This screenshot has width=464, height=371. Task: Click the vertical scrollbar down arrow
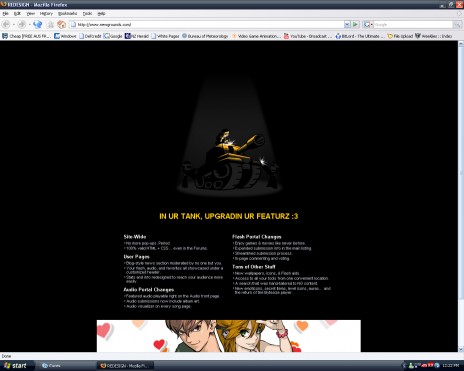point(461,349)
